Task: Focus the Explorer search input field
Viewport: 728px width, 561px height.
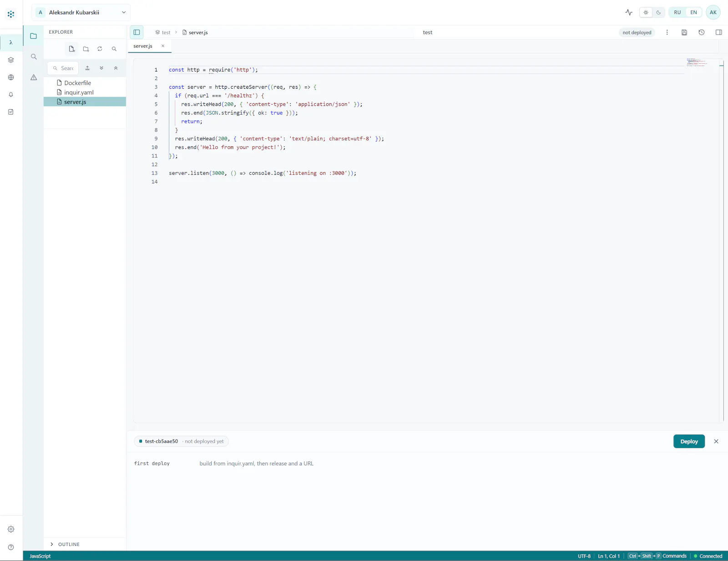Action: pyautogui.click(x=63, y=68)
